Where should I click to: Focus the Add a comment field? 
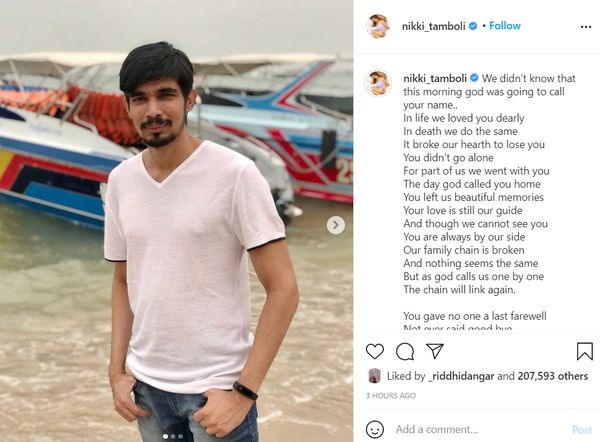click(480, 429)
